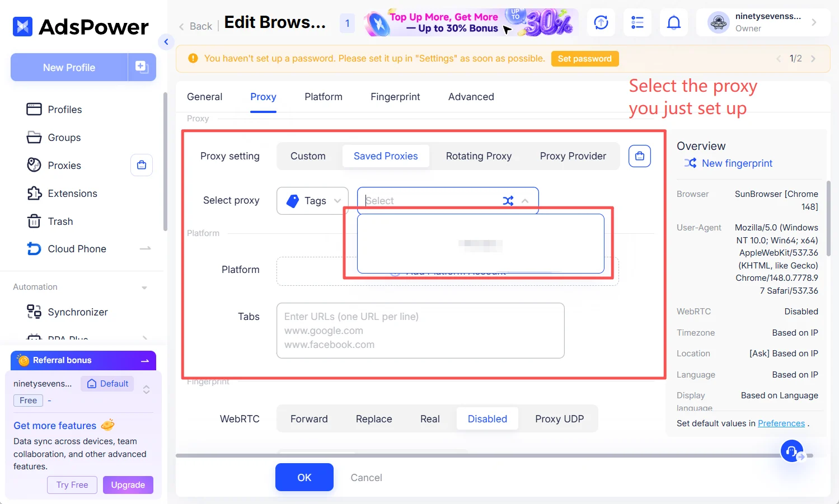The image size is (839, 504).
Task: Go Back to previous page
Action: pyautogui.click(x=196, y=26)
